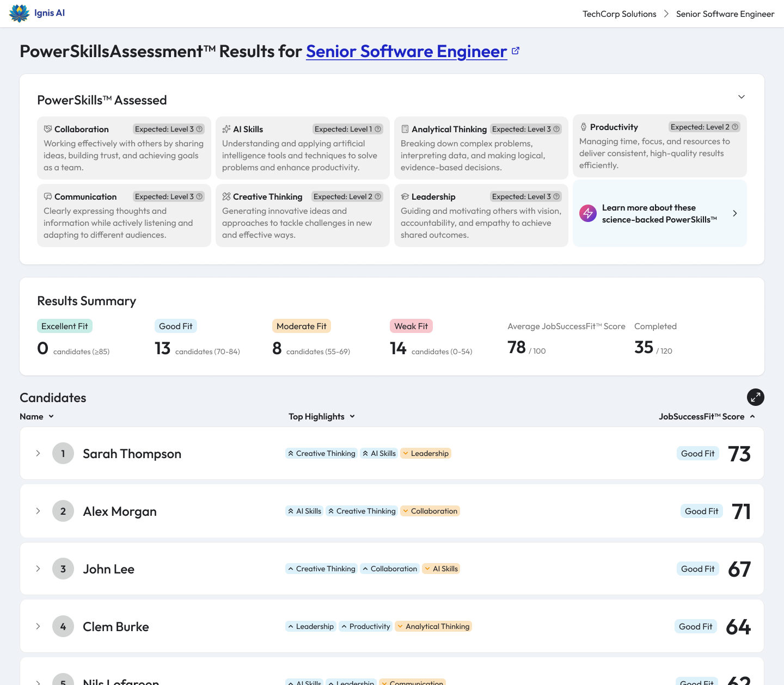Click help icon beside Leadership expected level
This screenshot has width=784, height=685.
pyautogui.click(x=556, y=196)
